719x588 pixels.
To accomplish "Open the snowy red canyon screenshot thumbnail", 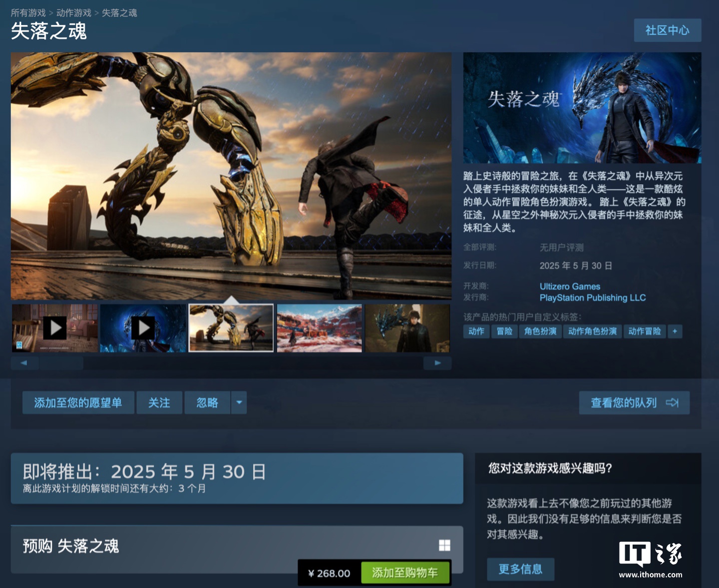I will [x=320, y=328].
